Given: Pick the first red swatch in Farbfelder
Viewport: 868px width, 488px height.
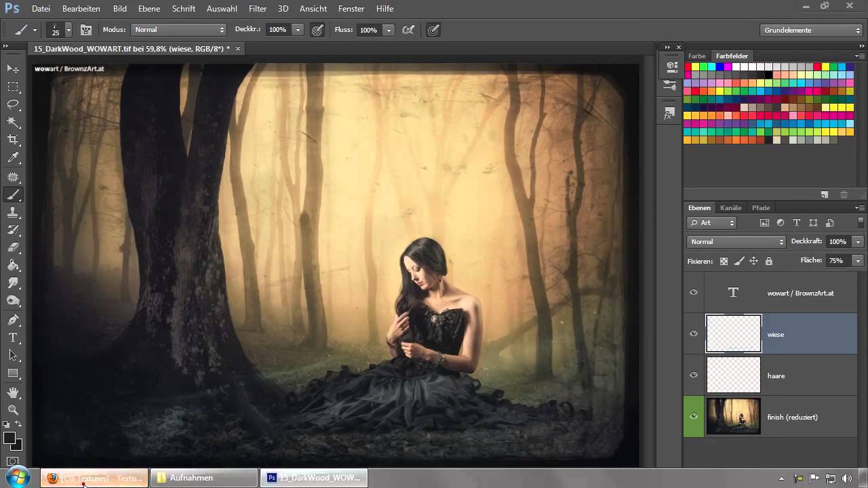Looking at the screenshot, I should pos(688,66).
